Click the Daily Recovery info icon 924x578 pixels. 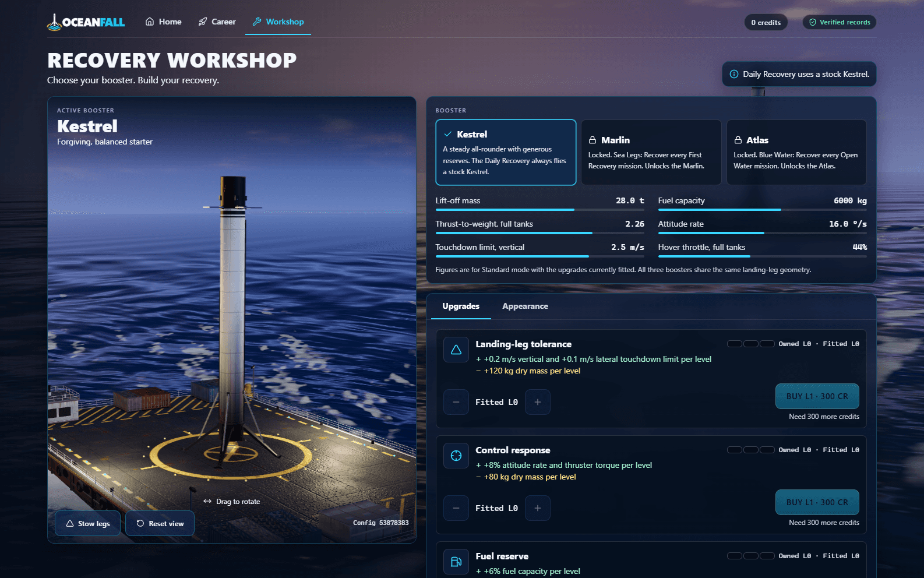click(734, 74)
